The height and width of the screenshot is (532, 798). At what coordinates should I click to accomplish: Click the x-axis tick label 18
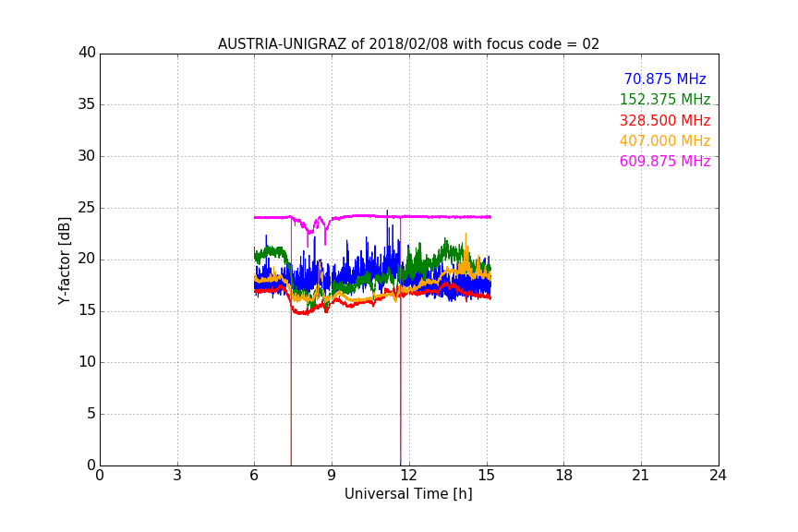pos(563,476)
